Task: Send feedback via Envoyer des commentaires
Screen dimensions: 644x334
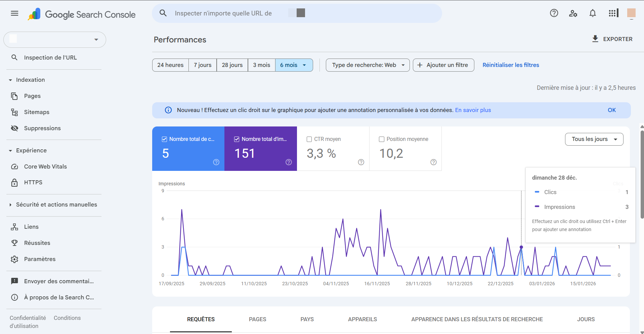Action: click(59, 281)
